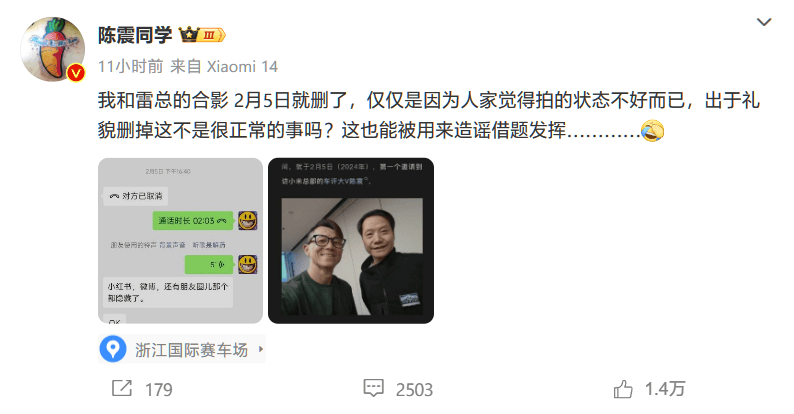Like the post with thumbs-up icon
Screen dimensions: 794x414
point(623,389)
